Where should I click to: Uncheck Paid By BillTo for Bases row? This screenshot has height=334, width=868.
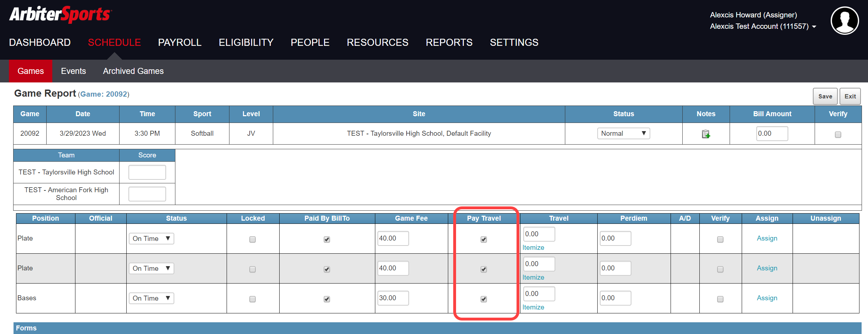pyautogui.click(x=327, y=299)
